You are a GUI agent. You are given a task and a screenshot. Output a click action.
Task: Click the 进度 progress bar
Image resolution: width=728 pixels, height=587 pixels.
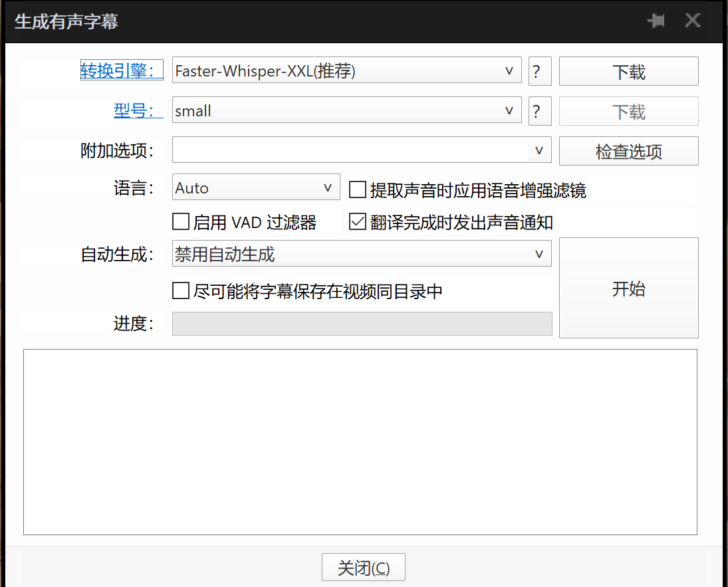(x=362, y=324)
